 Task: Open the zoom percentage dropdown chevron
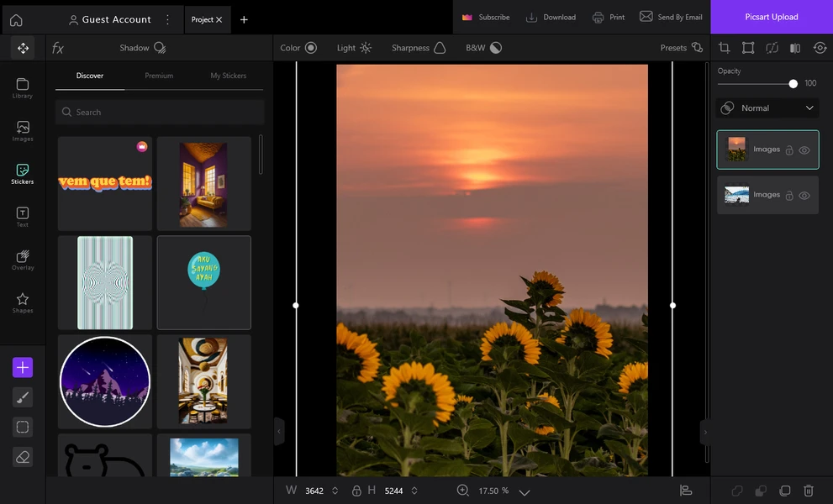tap(525, 492)
